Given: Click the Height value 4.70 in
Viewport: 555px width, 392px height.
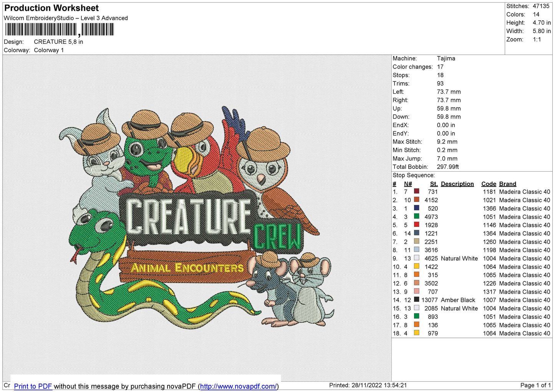Looking at the screenshot, I should coord(542,23).
